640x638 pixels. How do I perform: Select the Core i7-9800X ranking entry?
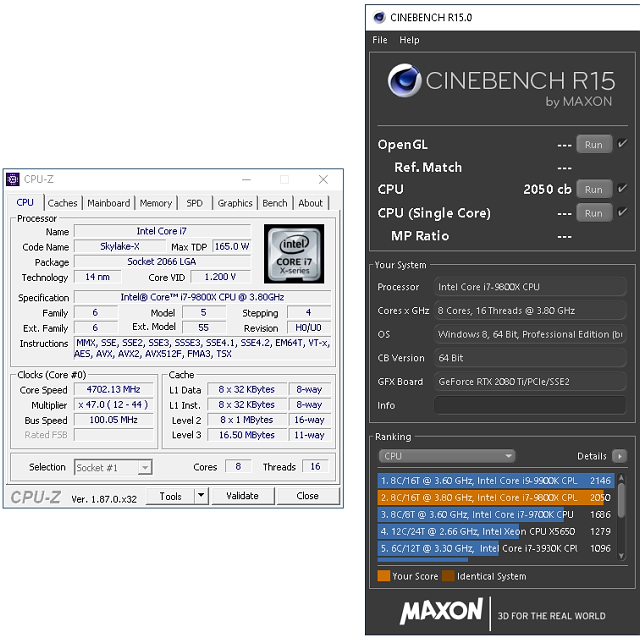click(x=496, y=498)
